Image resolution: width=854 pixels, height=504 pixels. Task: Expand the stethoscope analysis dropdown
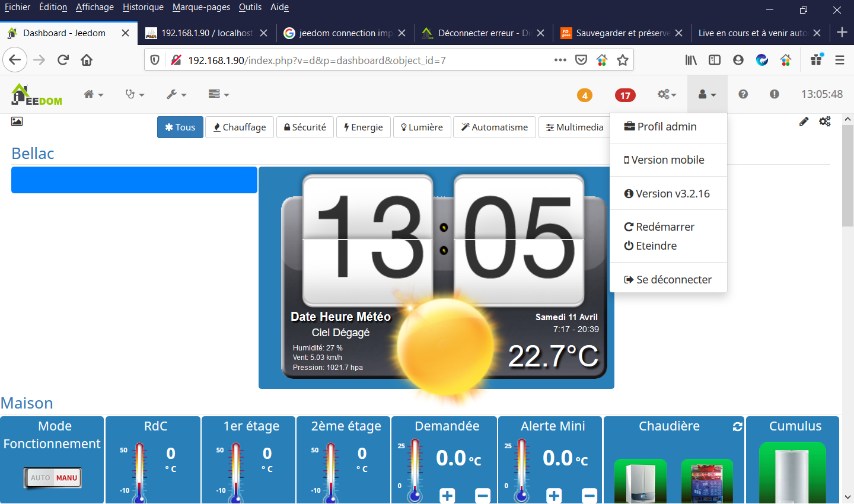[135, 94]
